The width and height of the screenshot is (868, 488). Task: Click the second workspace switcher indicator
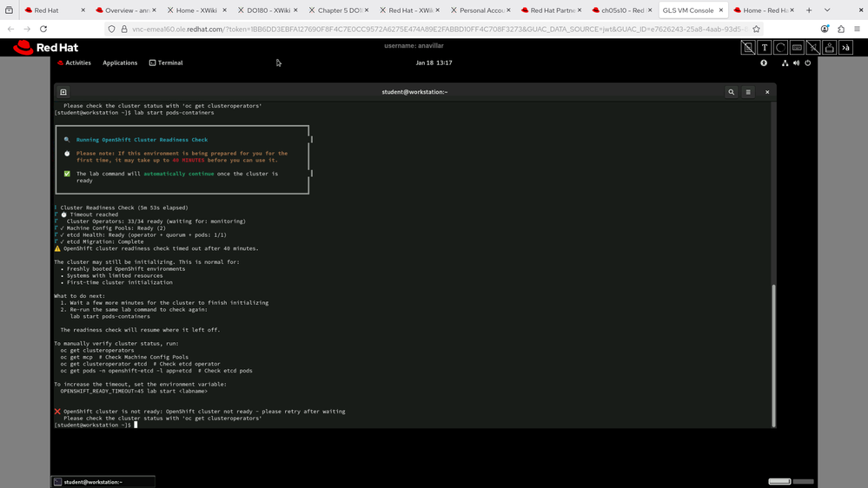[803, 481]
